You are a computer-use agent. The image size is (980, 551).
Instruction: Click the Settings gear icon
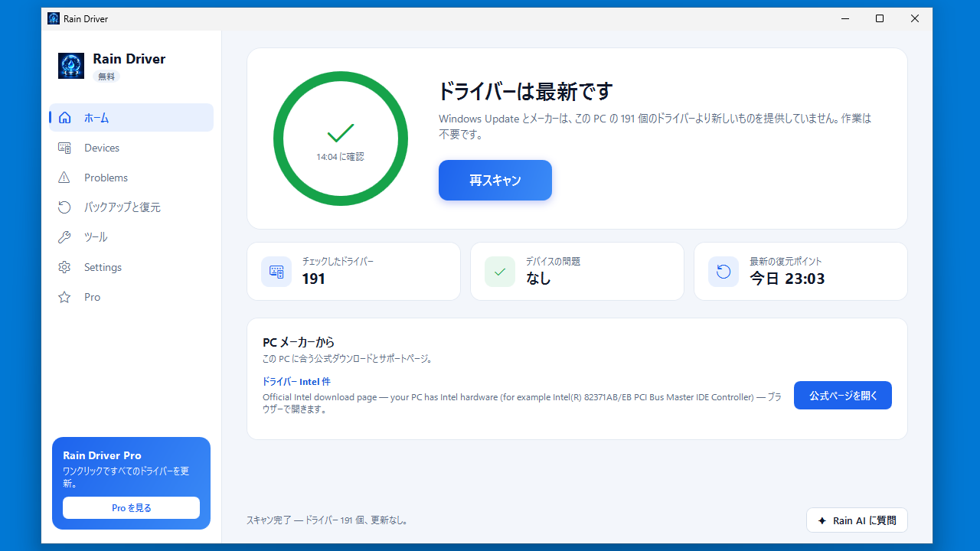coord(64,267)
